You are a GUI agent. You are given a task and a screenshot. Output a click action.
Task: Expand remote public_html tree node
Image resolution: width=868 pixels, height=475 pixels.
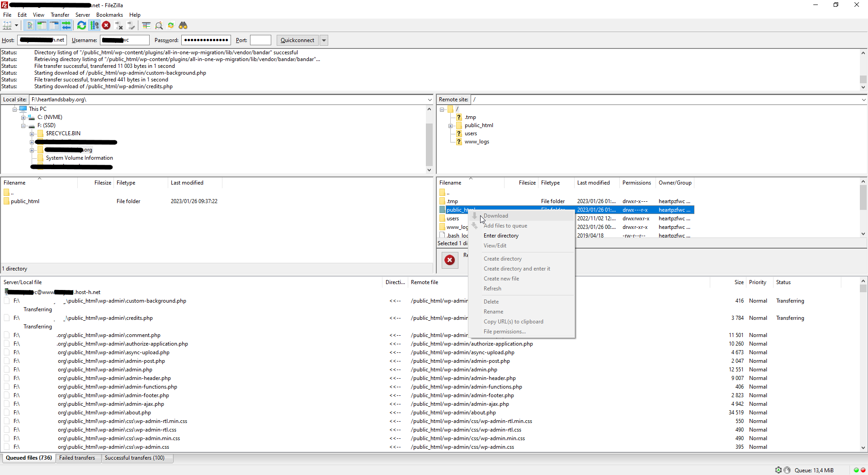coord(450,125)
